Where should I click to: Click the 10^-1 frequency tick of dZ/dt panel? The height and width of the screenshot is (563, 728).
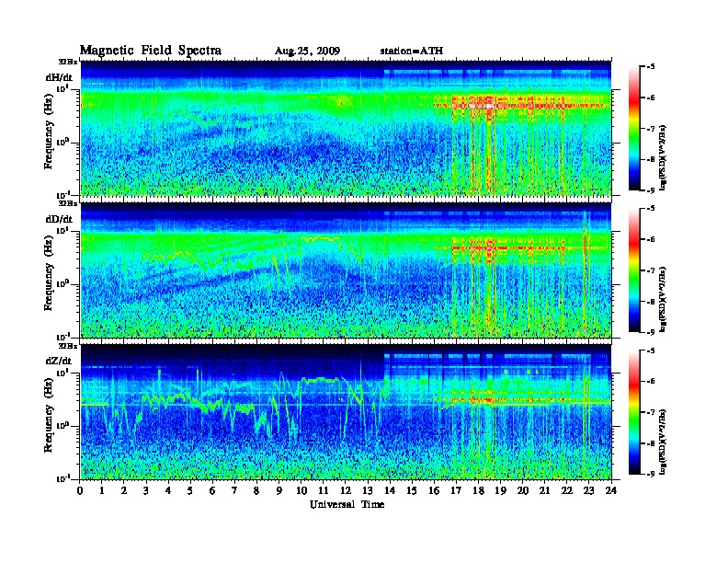pyautogui.click(x=63, y=478)
